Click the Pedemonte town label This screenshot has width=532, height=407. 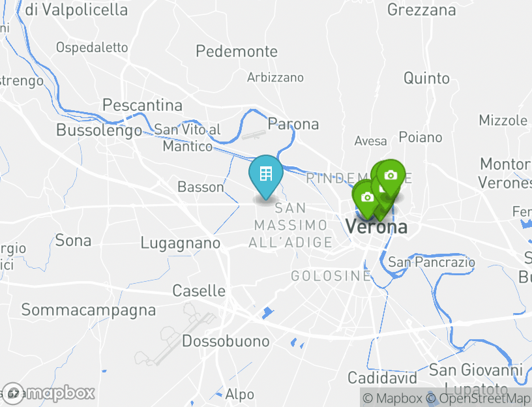[237, 52]
